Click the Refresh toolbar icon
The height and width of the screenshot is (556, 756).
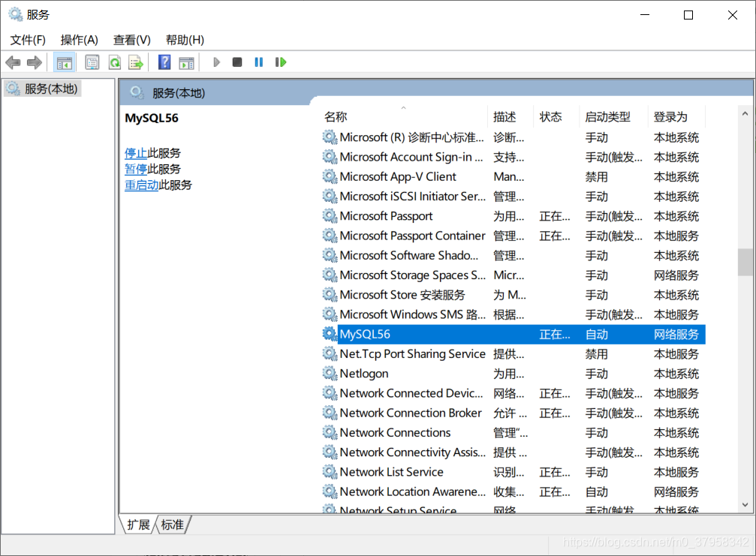click(x=115, y=62)
